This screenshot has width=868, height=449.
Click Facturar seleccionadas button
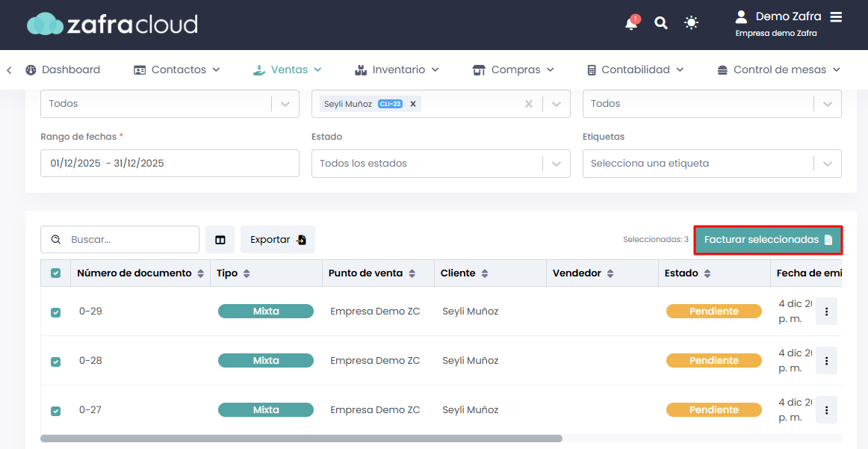pos(769,240)
